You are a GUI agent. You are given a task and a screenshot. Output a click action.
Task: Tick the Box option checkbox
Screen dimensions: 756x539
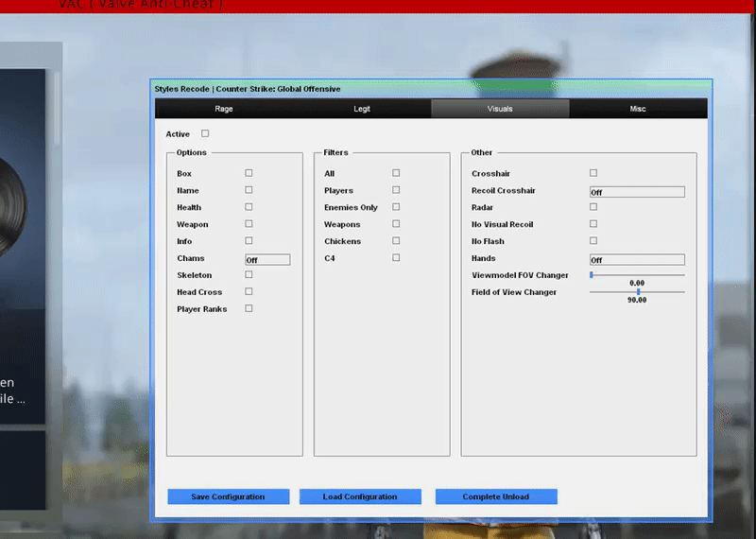click(x=249, y=173)
